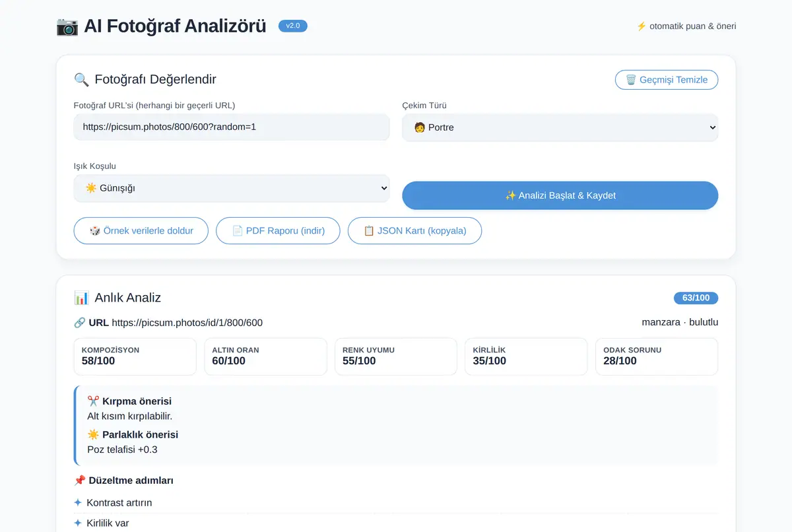Viewport: 792px width, 532px height.
Task: Click the Renk Uyumu 55/100 score card
Action: tap(396, 356)
